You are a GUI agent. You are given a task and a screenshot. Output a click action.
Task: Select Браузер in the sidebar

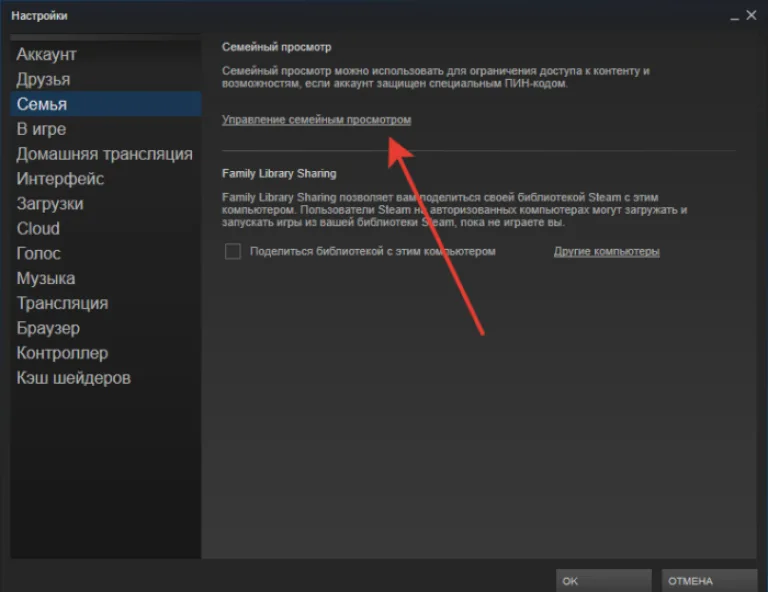(x=48, y=329)
